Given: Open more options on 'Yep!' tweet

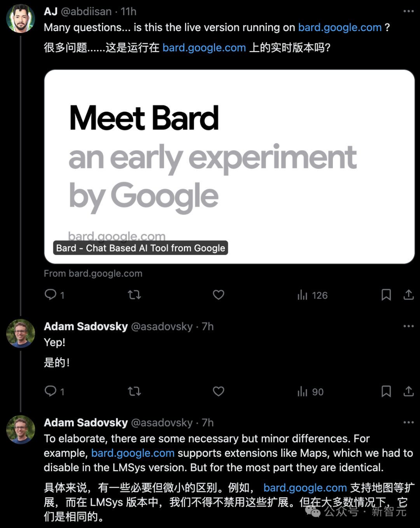Looking at the screenshot, I should (408, 326).
